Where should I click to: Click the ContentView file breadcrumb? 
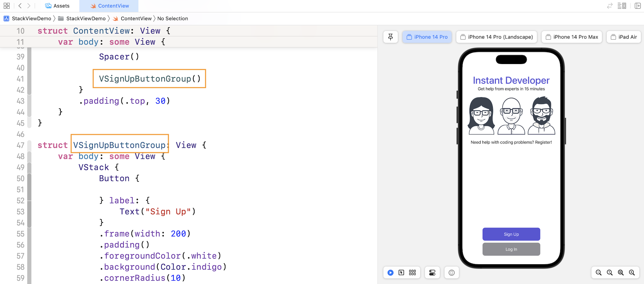[x=132, y=18]
